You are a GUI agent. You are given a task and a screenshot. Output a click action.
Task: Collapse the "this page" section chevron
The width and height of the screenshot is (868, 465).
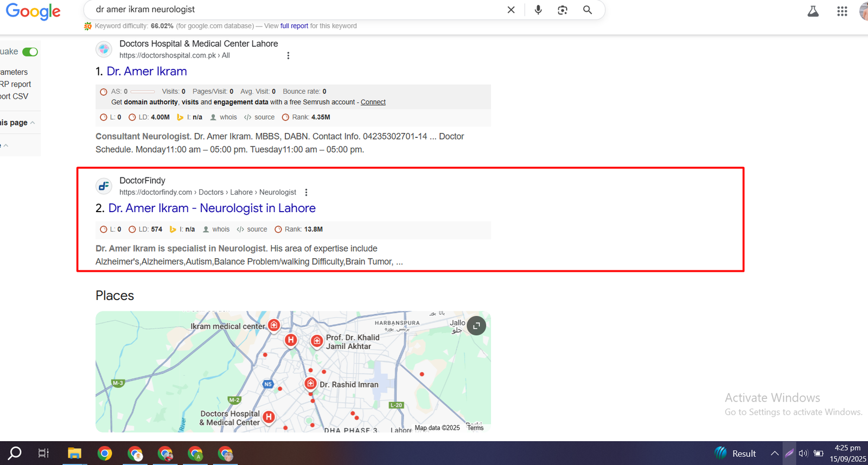tap(33, 123)
